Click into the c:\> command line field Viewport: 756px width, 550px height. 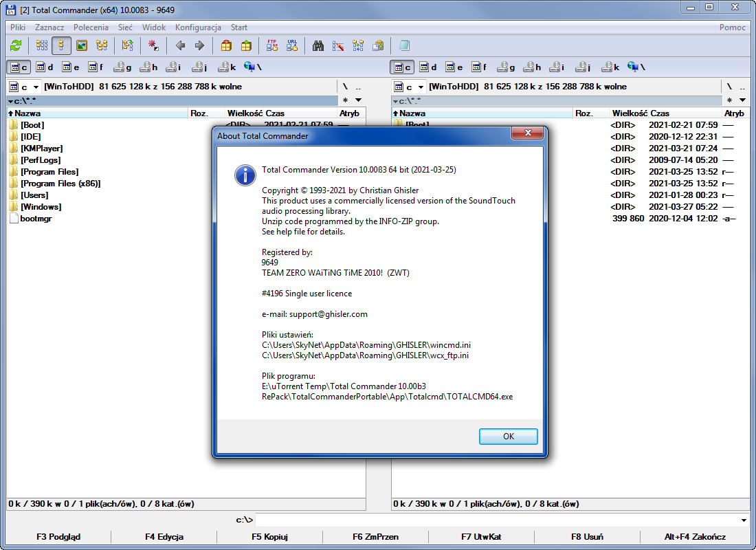pos(497,520)
